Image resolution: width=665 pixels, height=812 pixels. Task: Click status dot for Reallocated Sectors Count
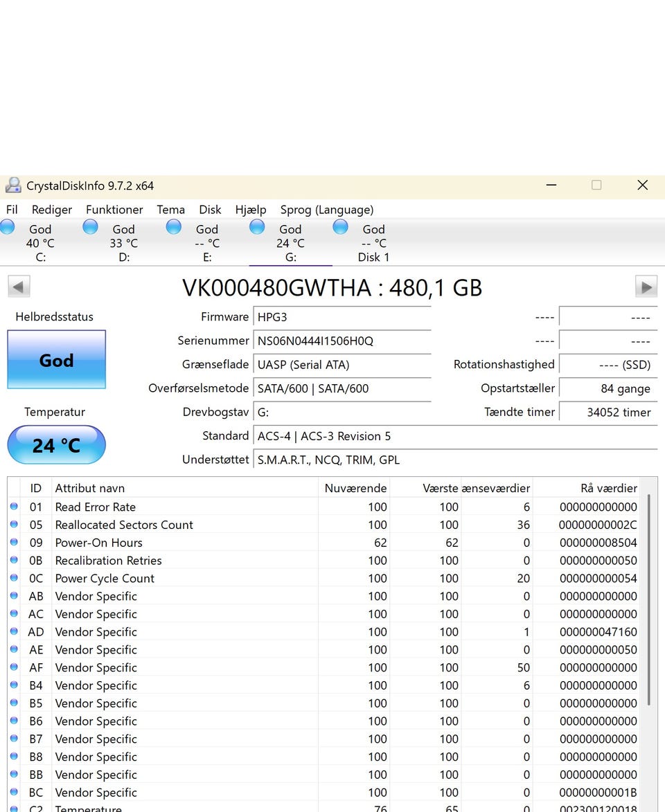pos(14,525)
